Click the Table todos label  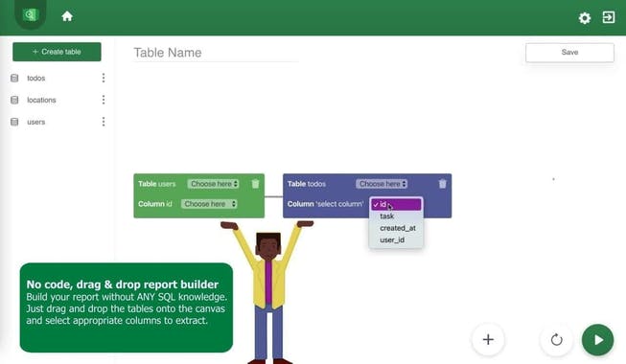click(307, 184)
